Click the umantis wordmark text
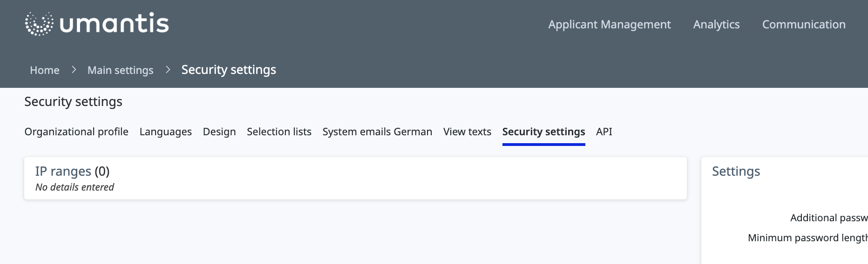This screenshot has height=264, width=868. 115,24
